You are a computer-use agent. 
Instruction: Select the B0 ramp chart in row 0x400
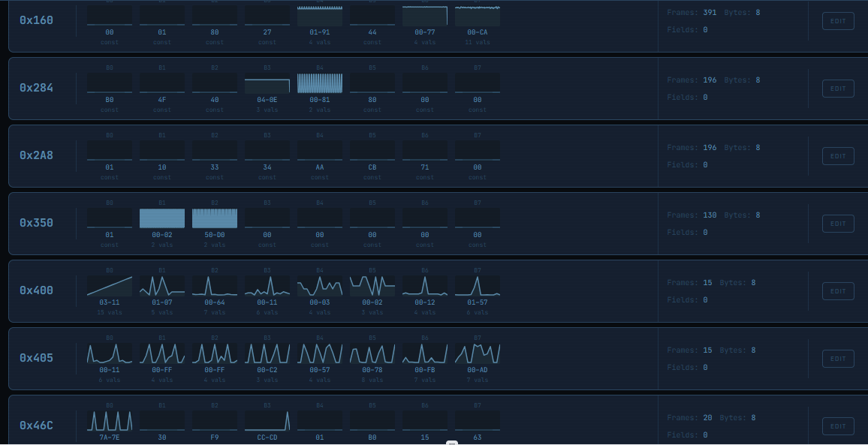coord(110,286)
